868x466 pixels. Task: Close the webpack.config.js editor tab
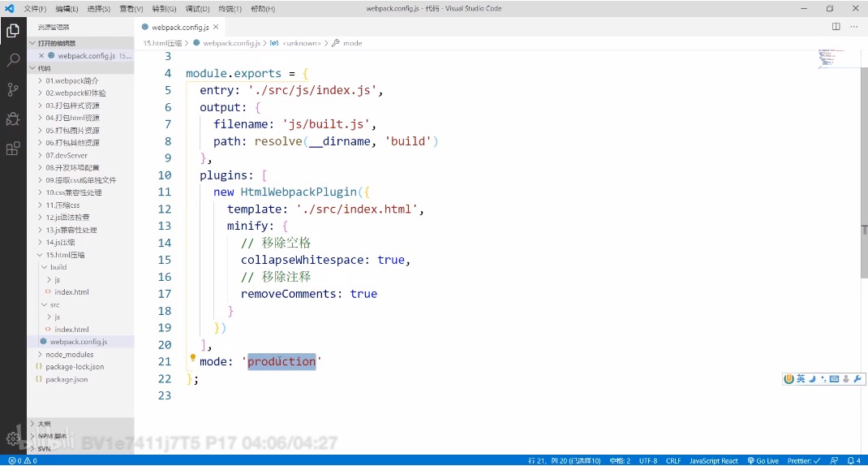216,27
